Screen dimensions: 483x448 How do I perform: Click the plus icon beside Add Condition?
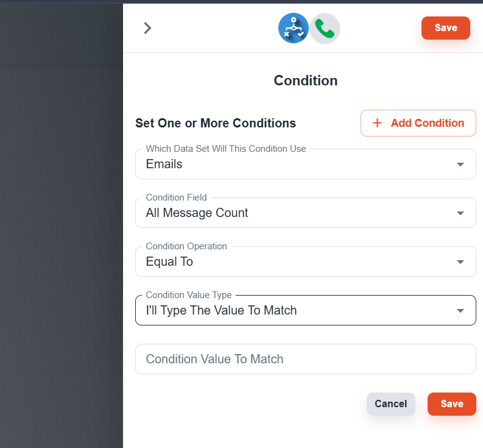377,123
